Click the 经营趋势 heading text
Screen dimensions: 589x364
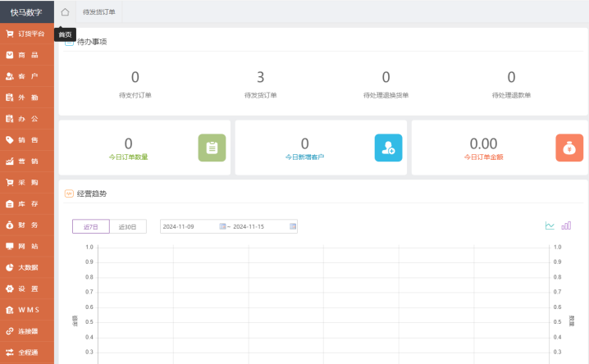tap(92, 193)
